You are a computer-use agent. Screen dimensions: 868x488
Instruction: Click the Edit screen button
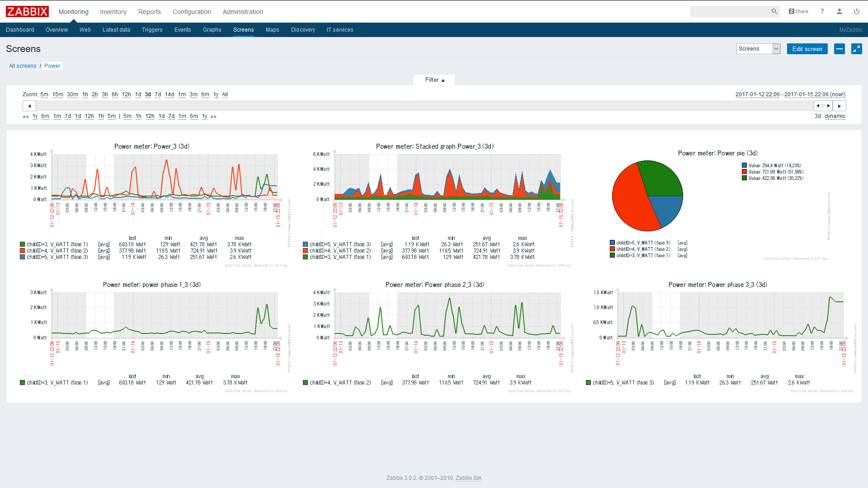807,49
